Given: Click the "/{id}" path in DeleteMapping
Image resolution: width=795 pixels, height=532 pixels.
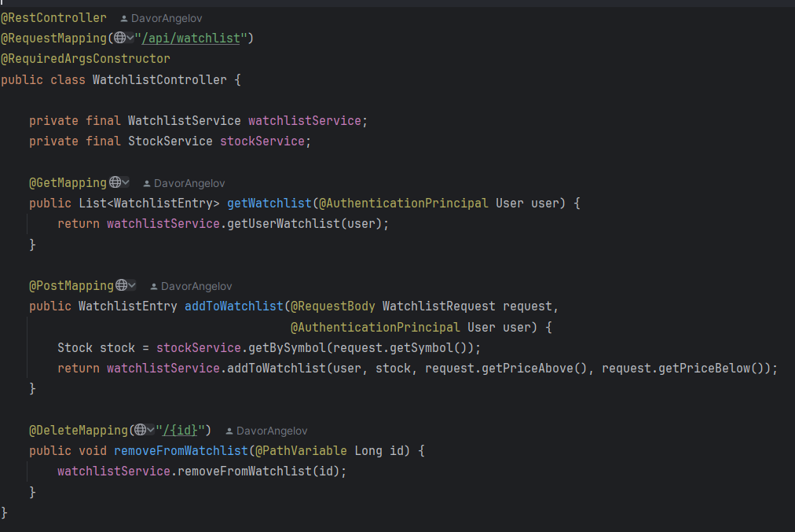Looking at the screenshot, I should tap(181, 430).
